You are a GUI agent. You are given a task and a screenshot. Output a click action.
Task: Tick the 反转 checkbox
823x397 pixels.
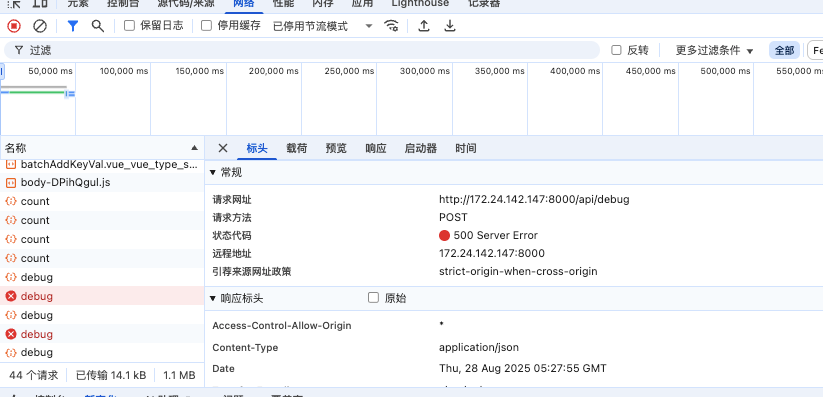coord(617,50)
